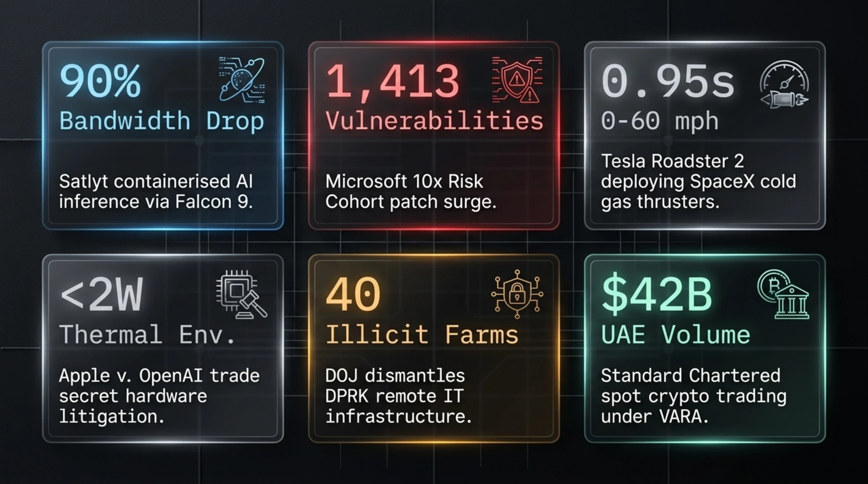Click the orbiting planet satellite icon
Viewport: 868px width, 484px height.
click(x=242, y=80)
